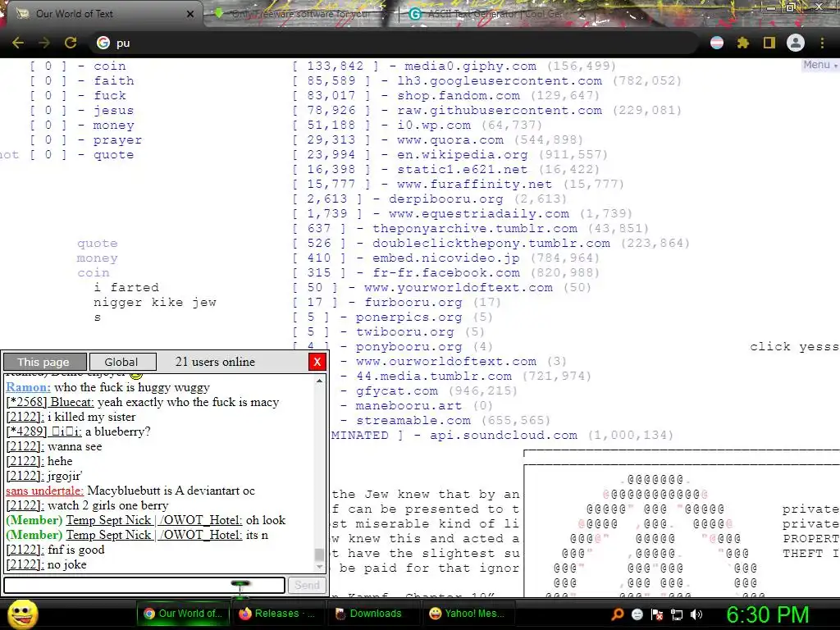Click the browser forward arrow
The width and height of the screenshot is (840, 630).
pos(44,43)
